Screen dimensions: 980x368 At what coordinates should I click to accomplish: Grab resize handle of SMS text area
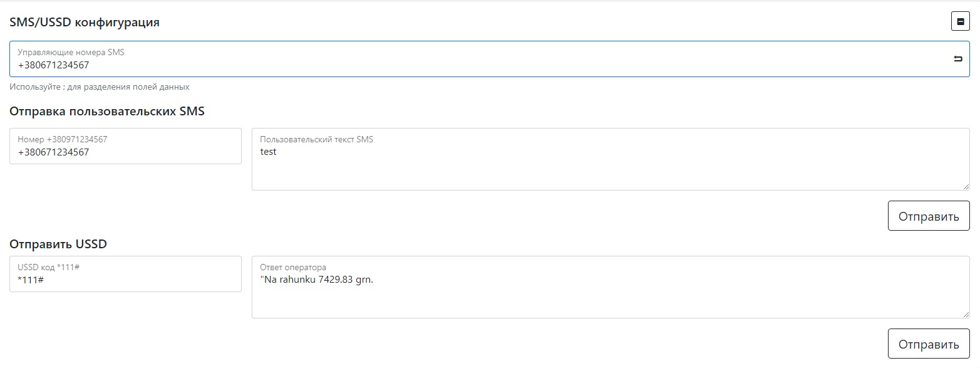(966, 186)
